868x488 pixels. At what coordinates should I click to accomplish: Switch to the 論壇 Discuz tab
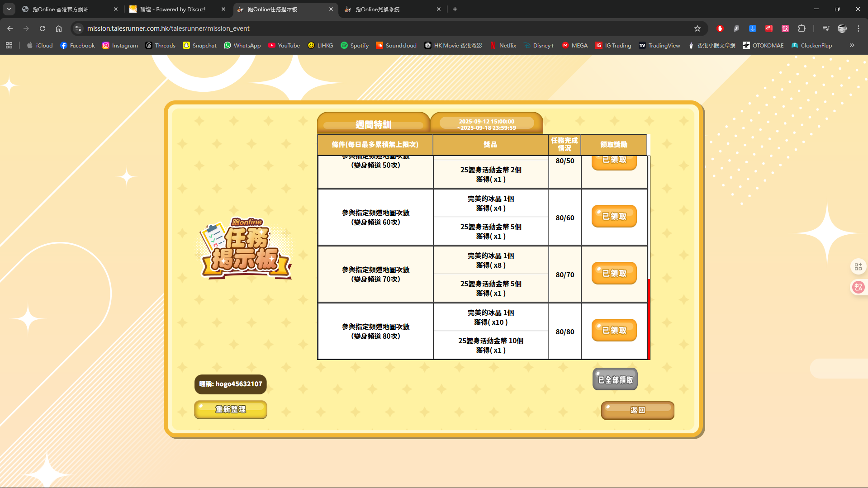click(177, 9)
